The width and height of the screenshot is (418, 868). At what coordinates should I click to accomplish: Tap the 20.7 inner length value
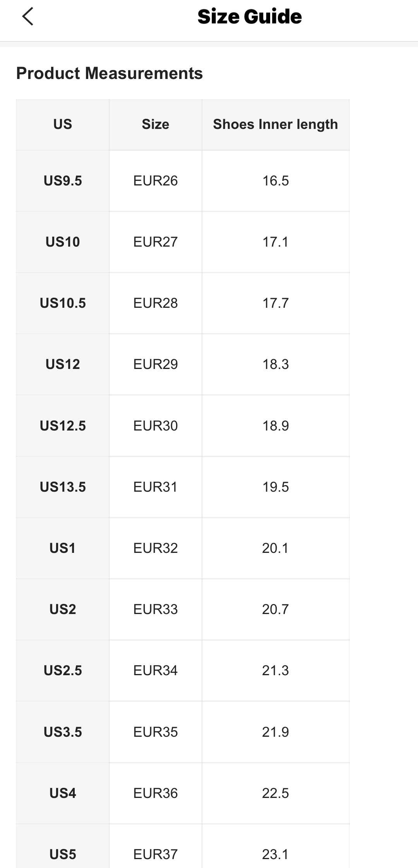pos(276,609)
